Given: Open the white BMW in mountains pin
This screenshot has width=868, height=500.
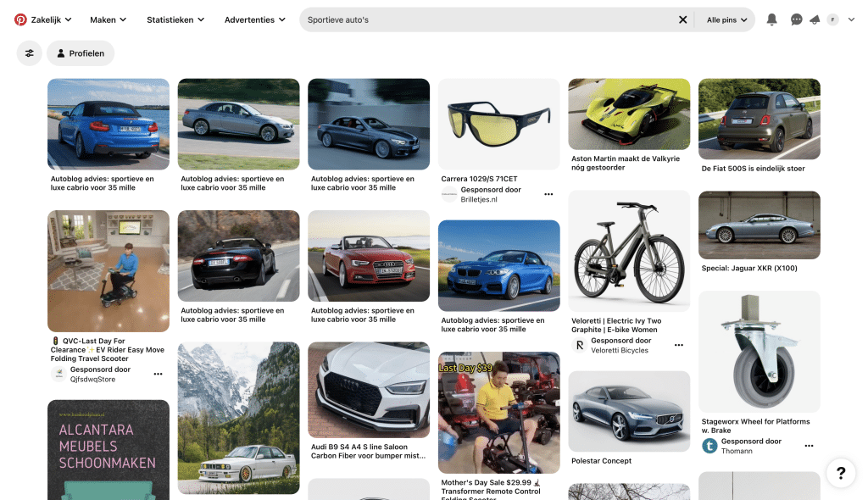Looking at the screenshot, I should pyautogui.click(x=238, y=418).
